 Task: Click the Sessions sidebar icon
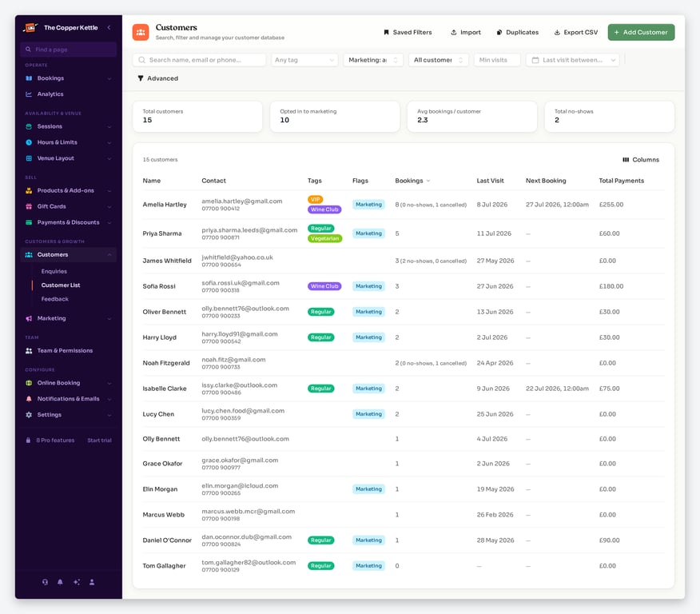pos(29,126)
